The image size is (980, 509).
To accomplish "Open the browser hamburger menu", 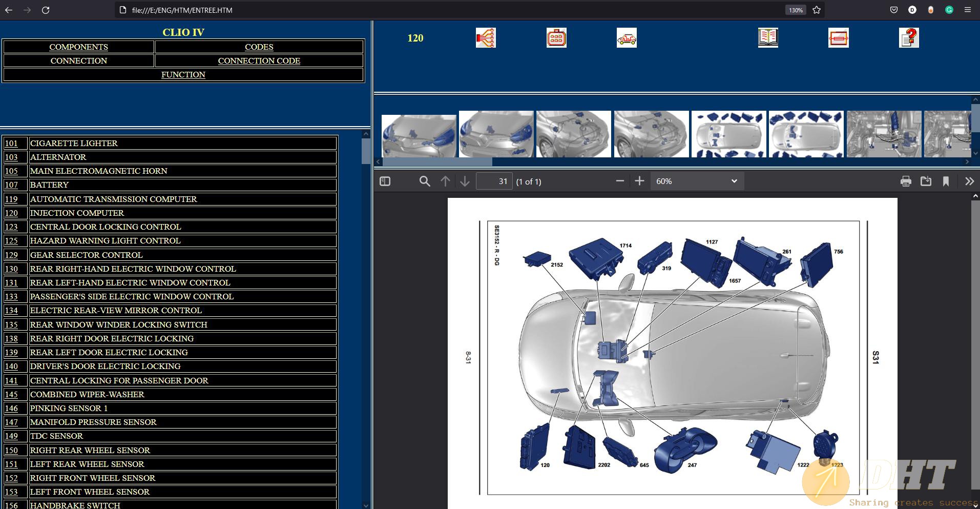I will click(x=968, y=10).
